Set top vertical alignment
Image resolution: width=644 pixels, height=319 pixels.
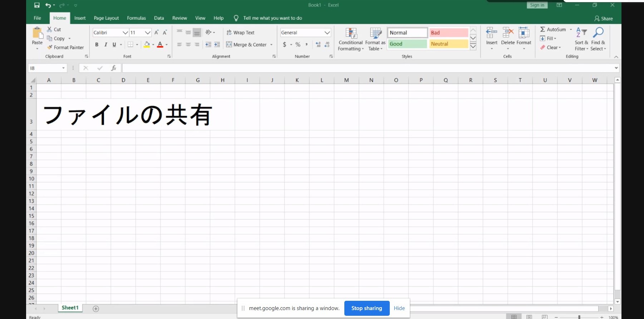pyautogui.click(x=180, y=33)
